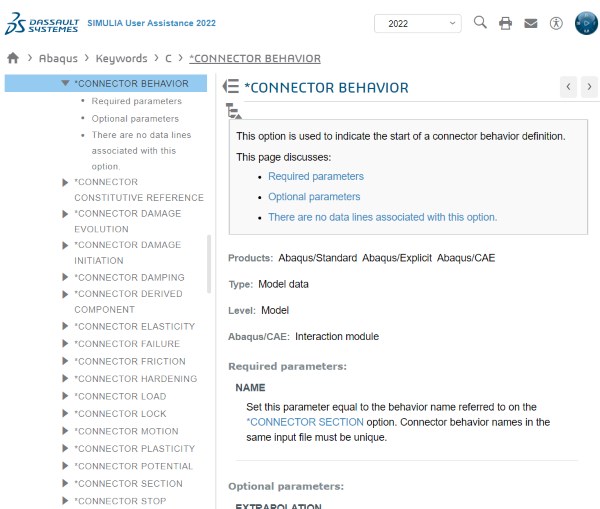Go to the next page arrow
The image size is (600, 509).
point(589,87)
